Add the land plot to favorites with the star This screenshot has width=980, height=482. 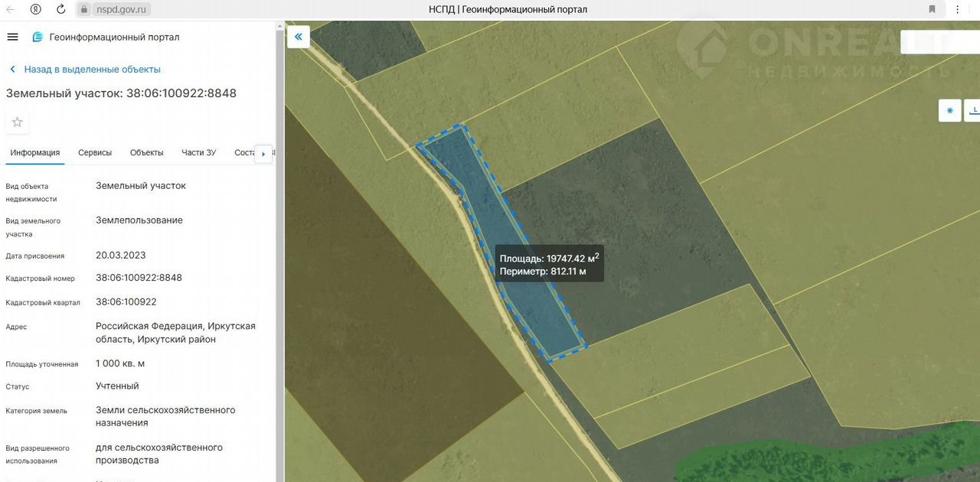(18, 122)
